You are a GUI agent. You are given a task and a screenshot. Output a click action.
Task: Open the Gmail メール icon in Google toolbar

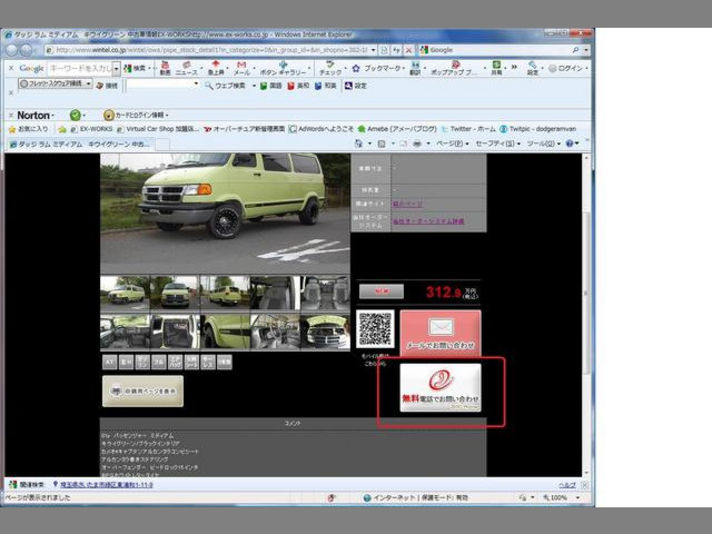click(x=242, y=68)
